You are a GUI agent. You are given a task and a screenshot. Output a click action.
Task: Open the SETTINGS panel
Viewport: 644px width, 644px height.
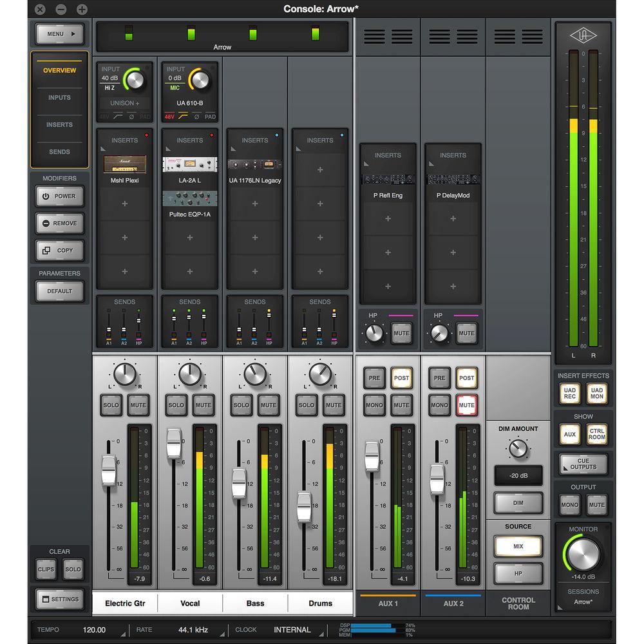tap(59, 599)
